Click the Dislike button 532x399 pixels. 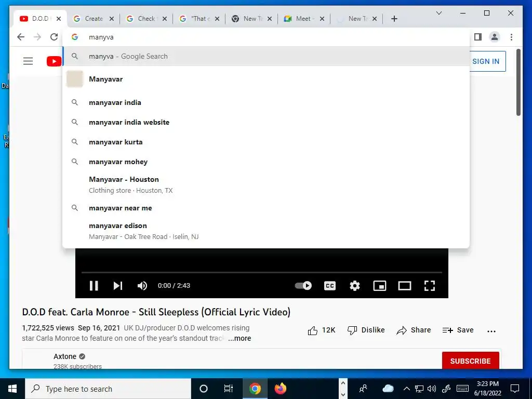click(x=366, y=330)
